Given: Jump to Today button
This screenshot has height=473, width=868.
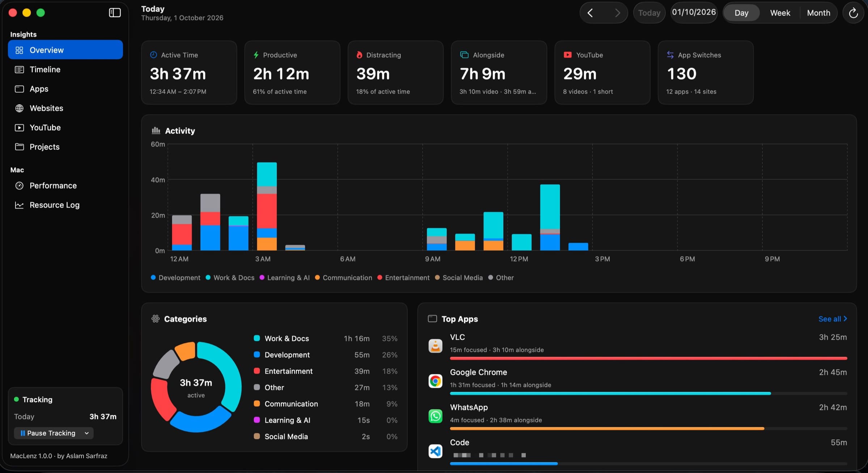Looking at the screenshot, I should [x=649, y=13].
